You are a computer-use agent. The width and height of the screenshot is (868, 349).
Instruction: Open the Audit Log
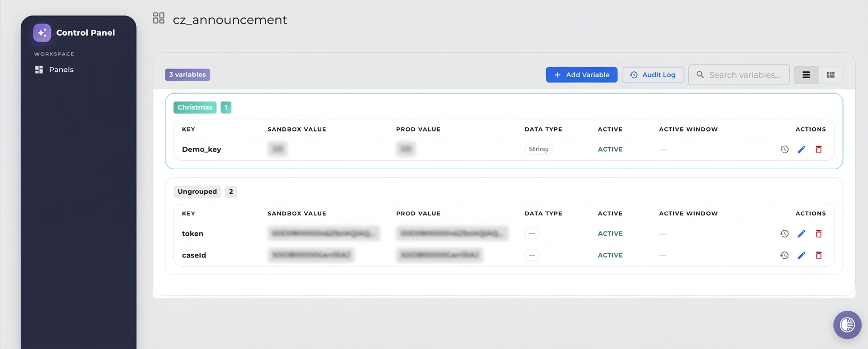click(x=653, y=75)
